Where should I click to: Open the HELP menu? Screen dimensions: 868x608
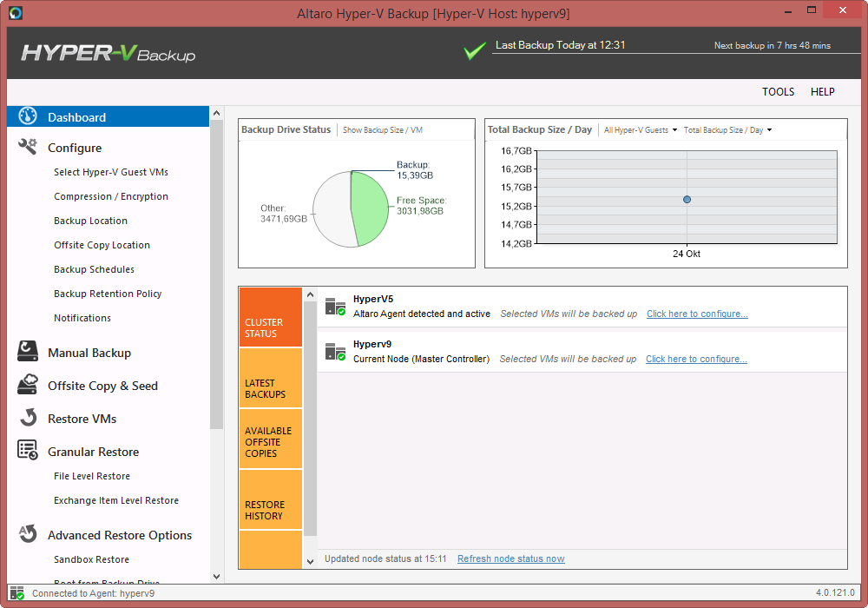(823, 92)
